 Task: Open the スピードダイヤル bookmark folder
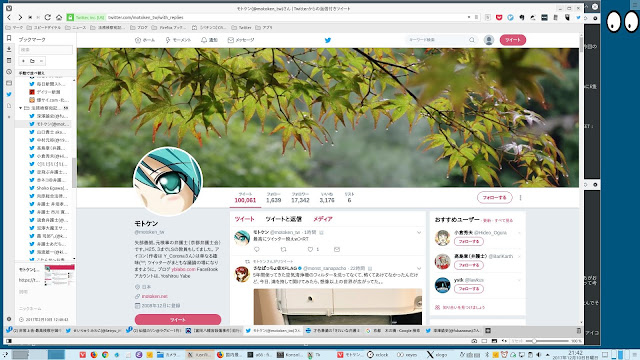[44, 28]
